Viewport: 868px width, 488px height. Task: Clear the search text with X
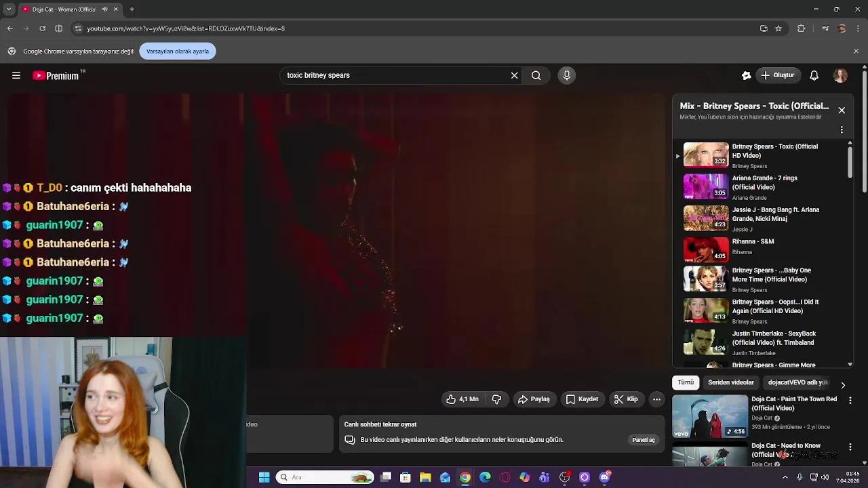tap(515, 75)
